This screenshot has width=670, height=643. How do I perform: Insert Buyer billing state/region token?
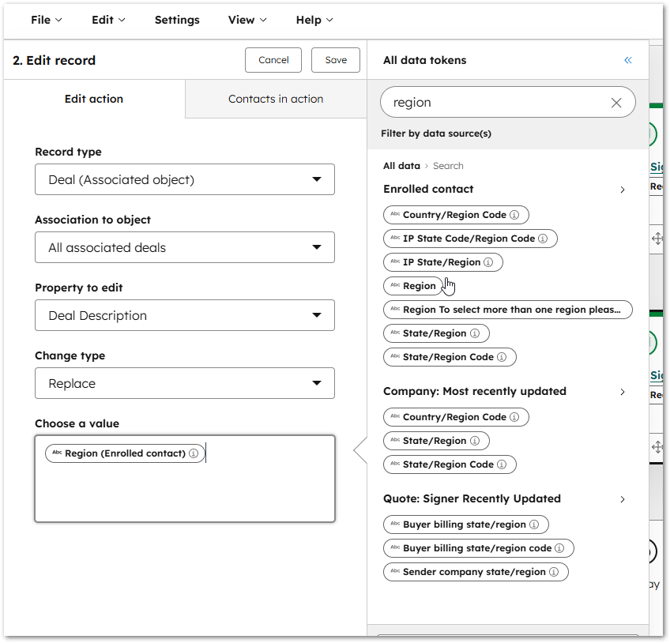pos(464,525)
